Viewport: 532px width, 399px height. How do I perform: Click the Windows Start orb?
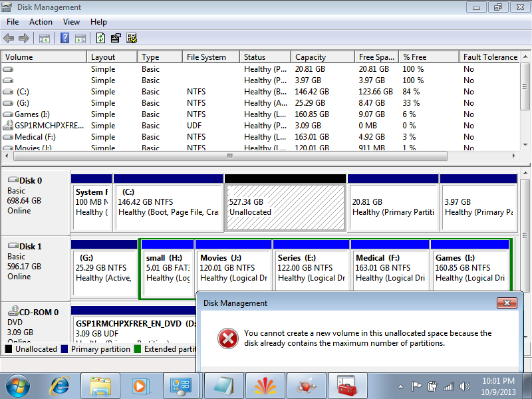(x=17, y=386)
